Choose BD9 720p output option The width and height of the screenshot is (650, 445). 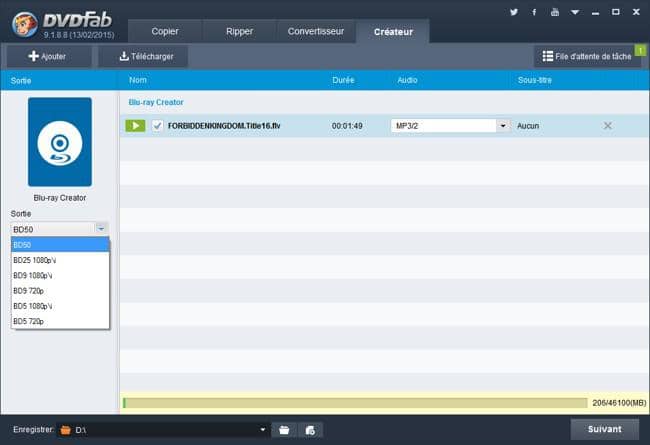click(60, 291)
